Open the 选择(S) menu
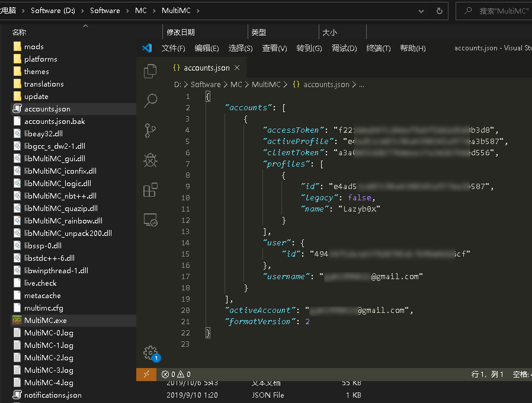Screen dimensions: 532x403 click(x=241, y=48)
